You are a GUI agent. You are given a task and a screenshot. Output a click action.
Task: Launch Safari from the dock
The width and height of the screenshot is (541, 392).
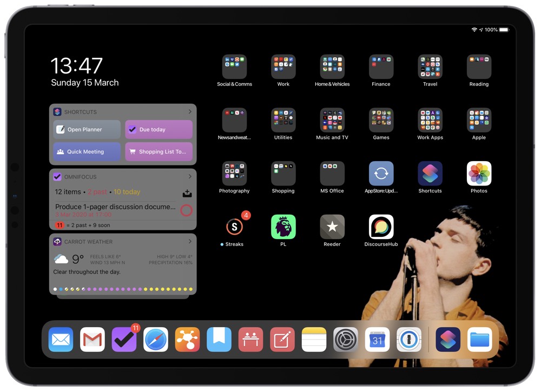(156, 340)
